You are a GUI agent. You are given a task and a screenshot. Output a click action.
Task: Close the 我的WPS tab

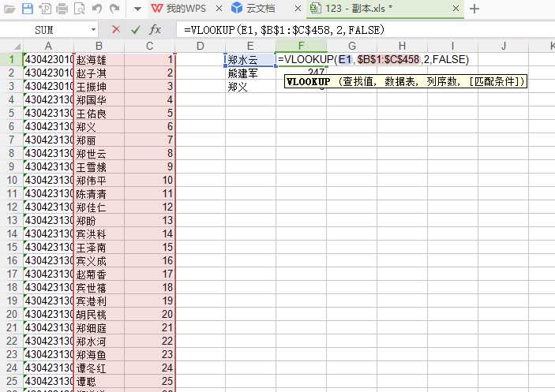pos(219,8)
